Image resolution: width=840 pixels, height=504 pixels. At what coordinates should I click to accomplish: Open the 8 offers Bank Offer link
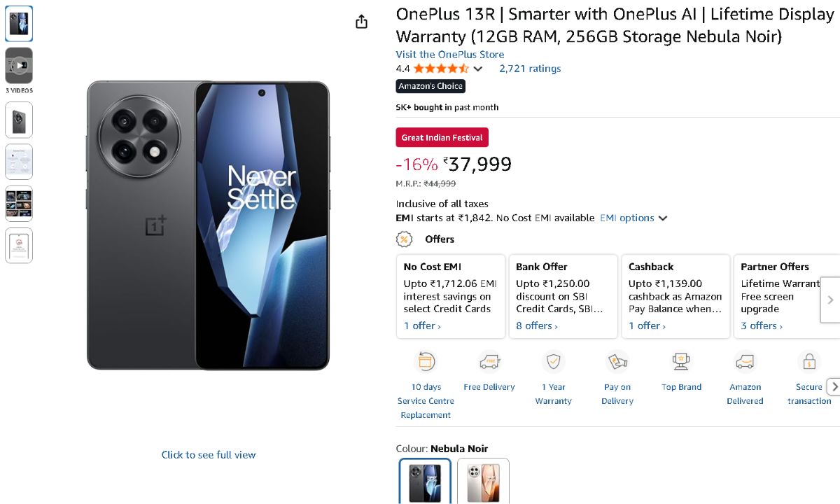(x=536, y=325)
